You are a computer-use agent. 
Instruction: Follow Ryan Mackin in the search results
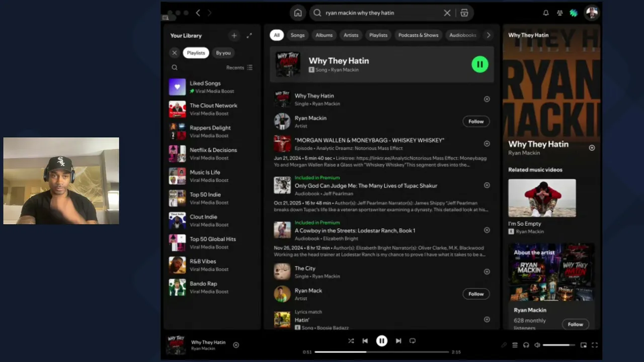[x=476, y=122]
